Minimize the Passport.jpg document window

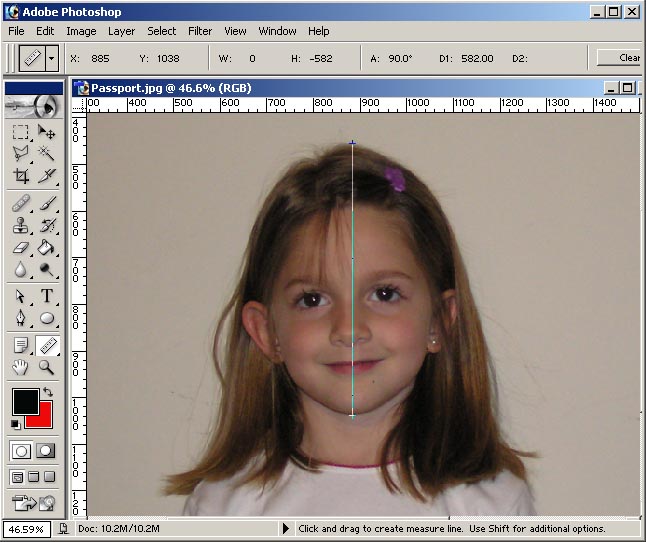pos(611,88)
